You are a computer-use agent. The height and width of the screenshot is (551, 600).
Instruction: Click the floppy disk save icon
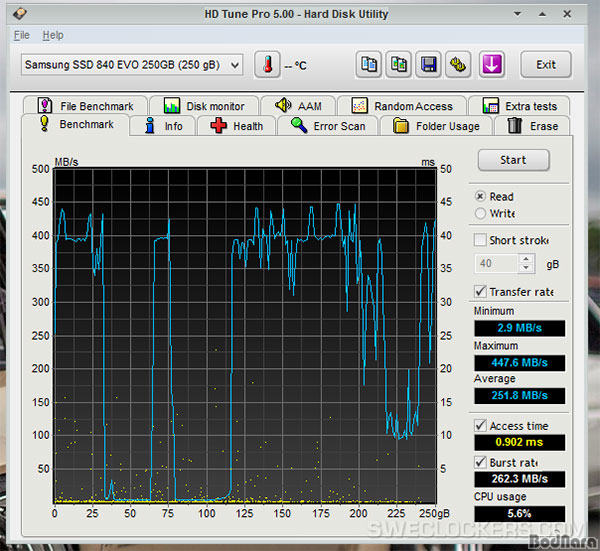[428, 65]
